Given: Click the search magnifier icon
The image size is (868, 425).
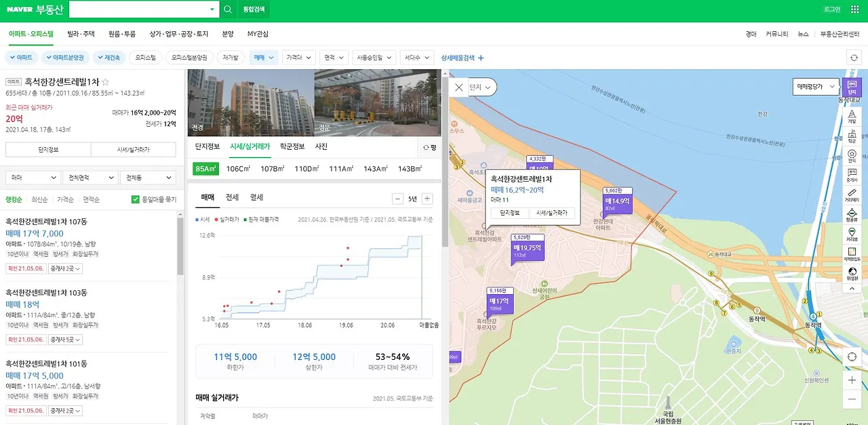Looking at the screenshot, I should tap(228, 9).
